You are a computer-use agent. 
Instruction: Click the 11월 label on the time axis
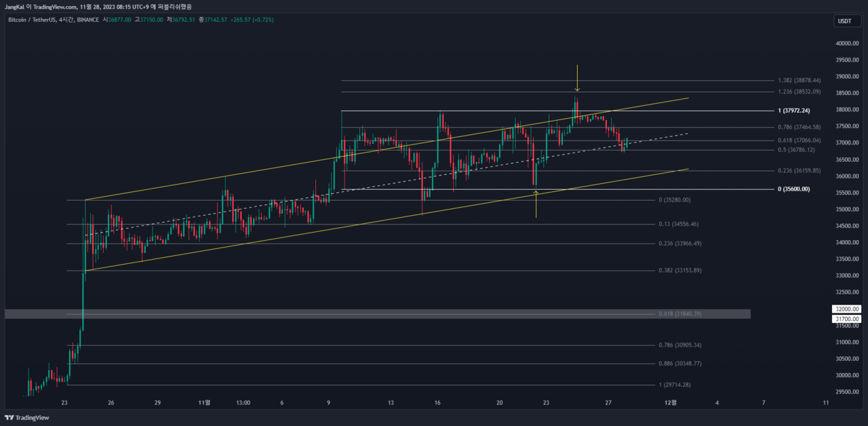point(204,402)
